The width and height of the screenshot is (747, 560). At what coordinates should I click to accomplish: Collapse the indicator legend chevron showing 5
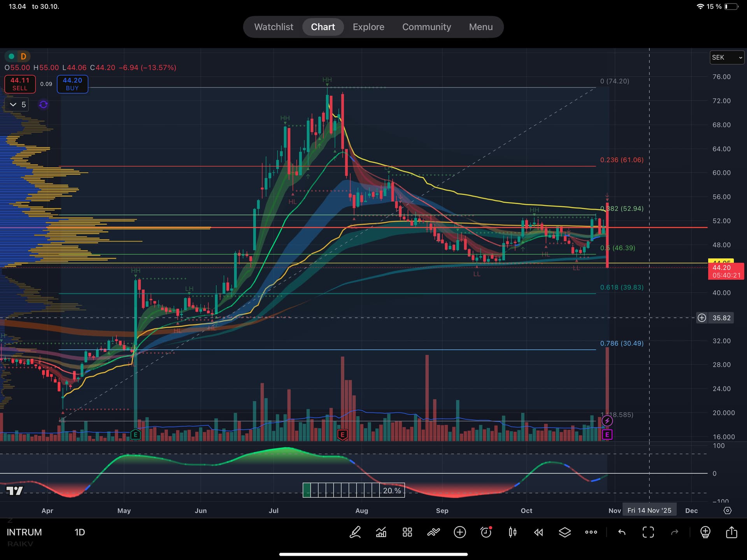13,104
